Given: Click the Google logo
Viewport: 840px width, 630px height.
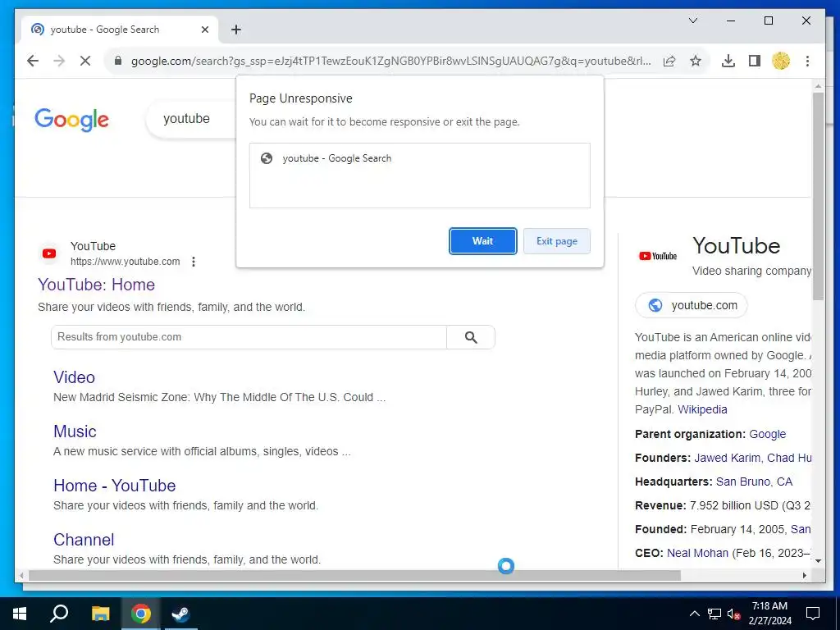Looking at the screenshot, I should pos(72,119).
